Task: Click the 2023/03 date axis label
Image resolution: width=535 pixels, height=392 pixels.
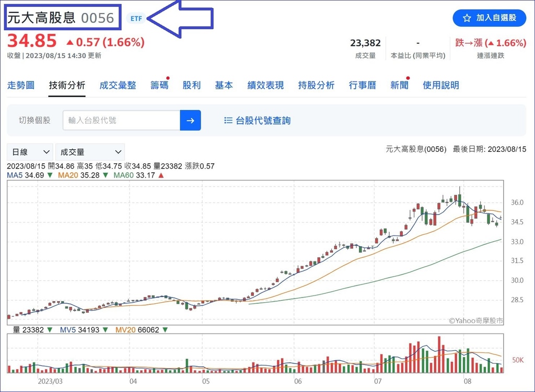Action: 50,382
